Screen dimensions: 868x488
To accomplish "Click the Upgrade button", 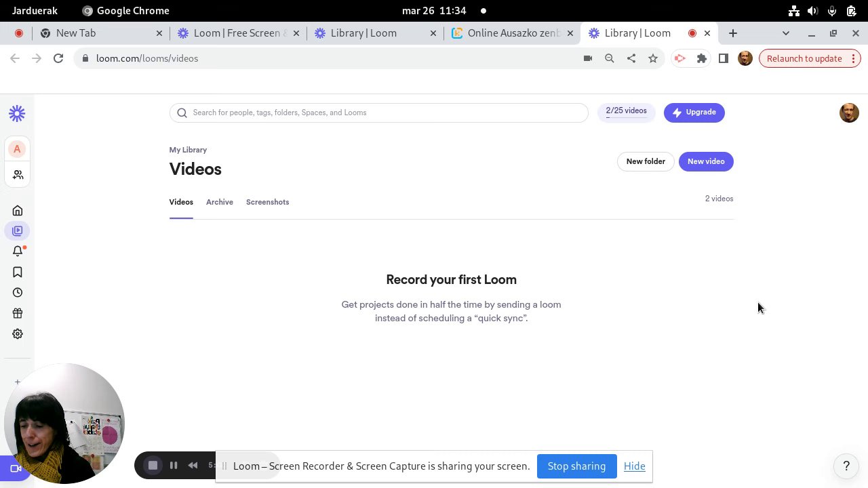I will click(x=694, y=113).
